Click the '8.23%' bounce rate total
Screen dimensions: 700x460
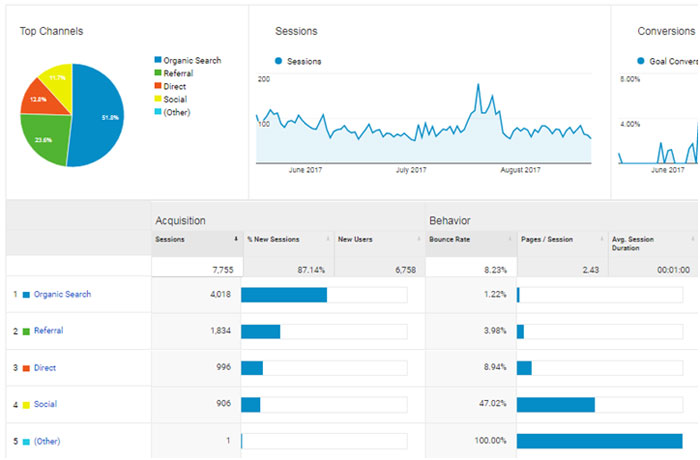pyautogui.click(x=496, y=270)
